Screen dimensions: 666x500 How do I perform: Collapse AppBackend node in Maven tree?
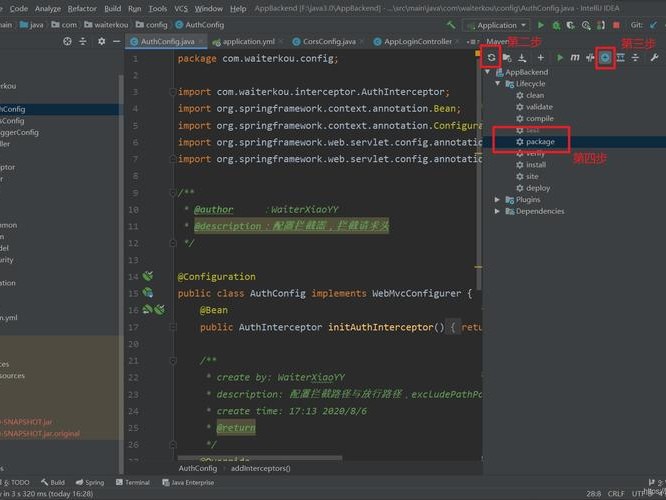pos(488,72)
